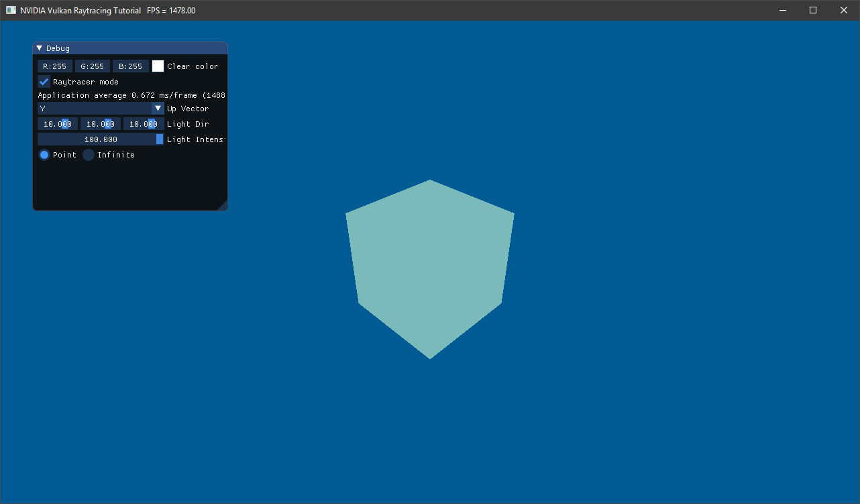Click the Light Intensity slider bar
Image resolution: width=860 pixels, height=504 pixels.
point(101,139)
